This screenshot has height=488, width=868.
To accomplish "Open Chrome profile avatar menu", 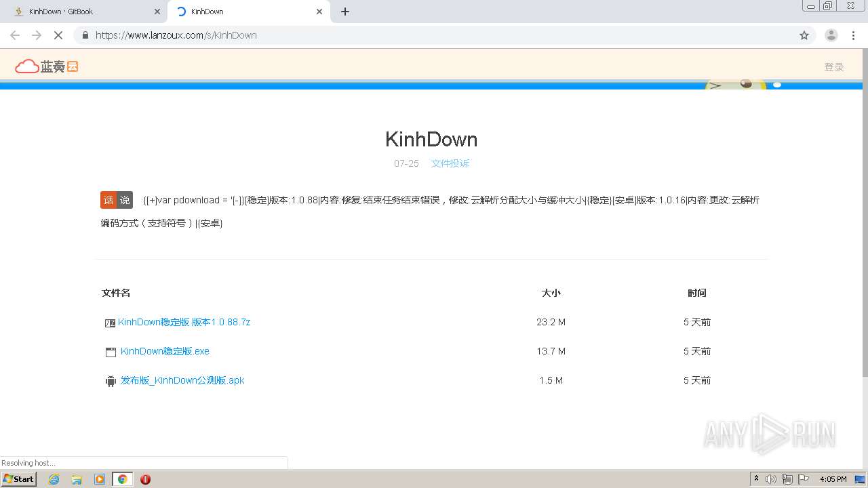I will point(831,35).
